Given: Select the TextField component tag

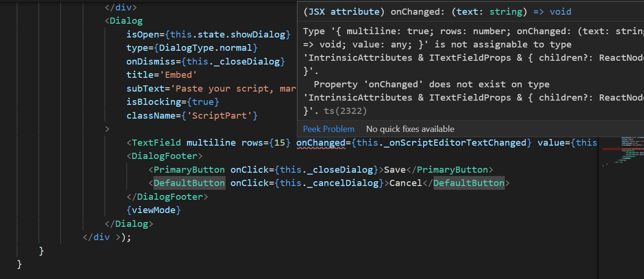Looking at the screenshot, I should point(155,142).
